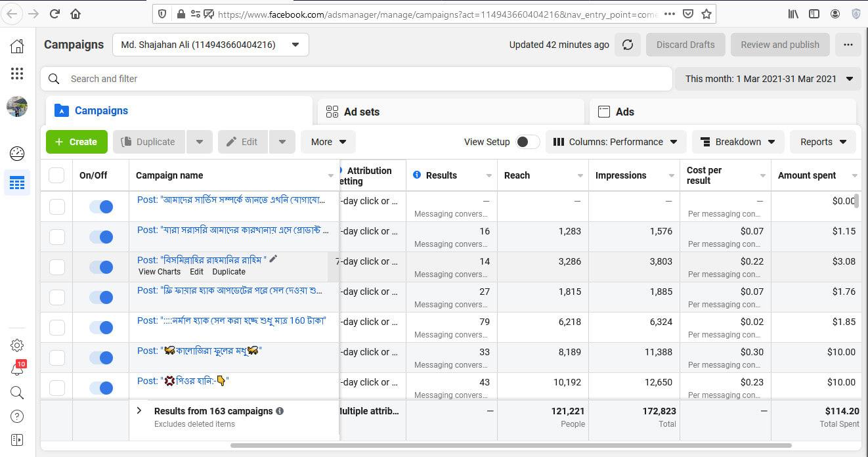
Task: Click the Facebook home icon in sidebar
Action: tap(17, 46)
